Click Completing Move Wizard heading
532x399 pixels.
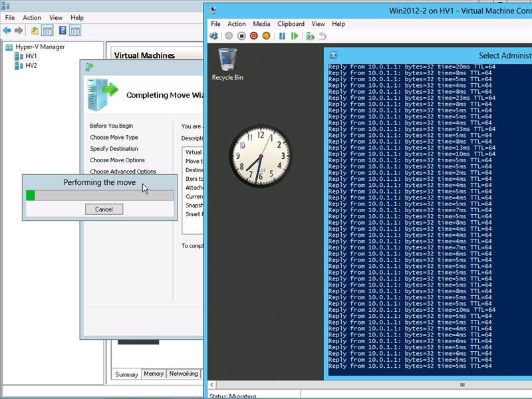[x=165, y=95]
